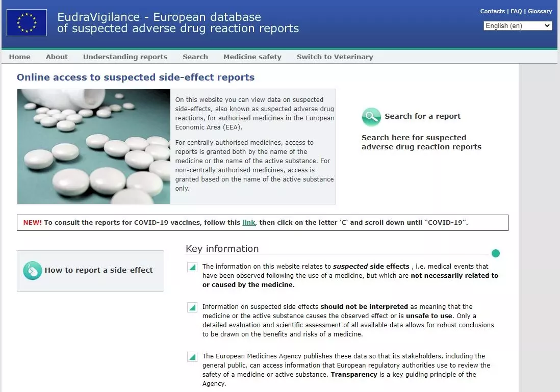This screenshot has height=392, width=560.
Task: Click the red 'NEW!' label
Action: coord(33,222)
